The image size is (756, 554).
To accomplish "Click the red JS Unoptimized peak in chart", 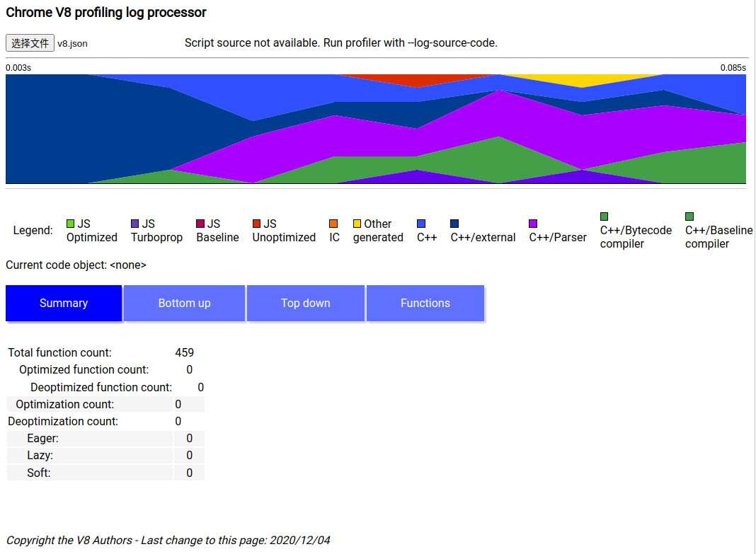I will coord(418,79).
